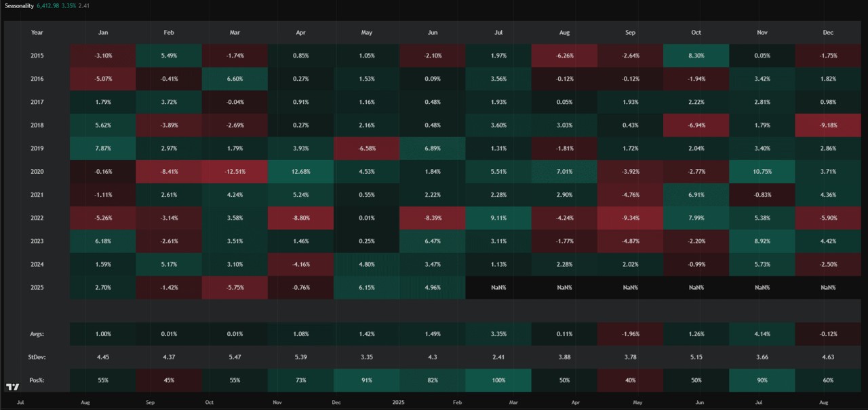Click the 4.14% November average cell

click(762, 334)
